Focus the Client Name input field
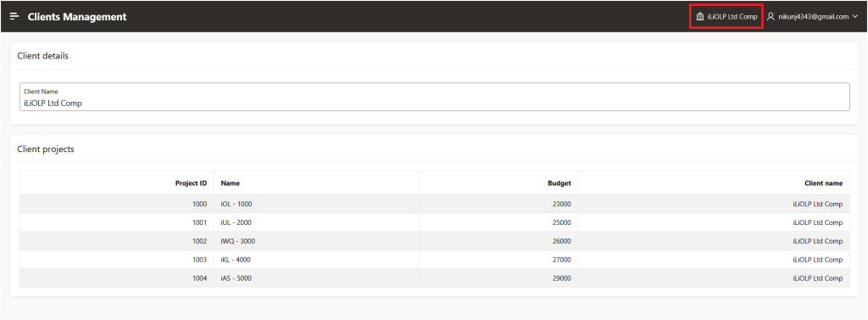This screenshot has height=320, width=868. pyautogui.click(x=435, y=97)
